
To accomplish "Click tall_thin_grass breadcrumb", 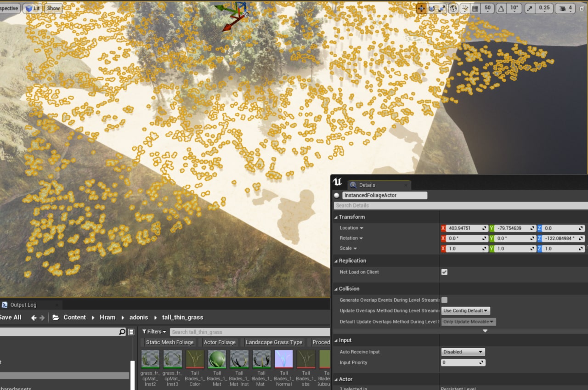I will [182, 317].
